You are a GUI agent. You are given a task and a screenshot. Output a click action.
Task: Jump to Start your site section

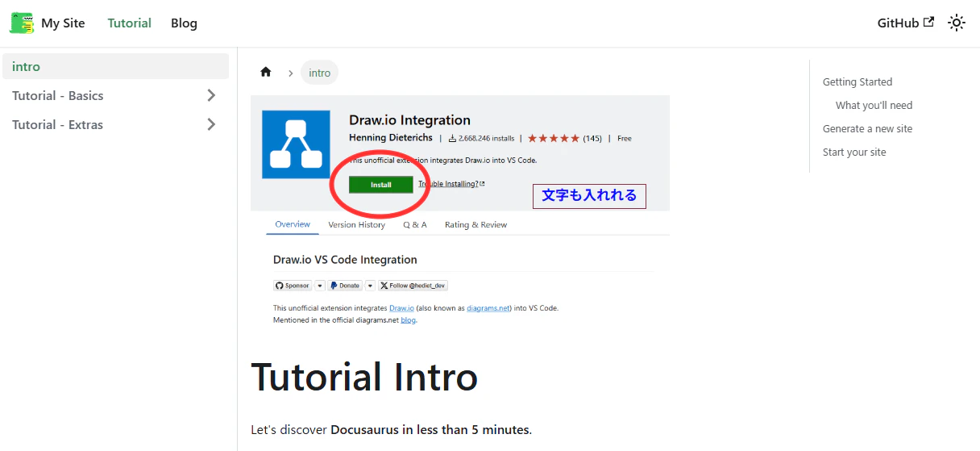[x=854, y=152]
